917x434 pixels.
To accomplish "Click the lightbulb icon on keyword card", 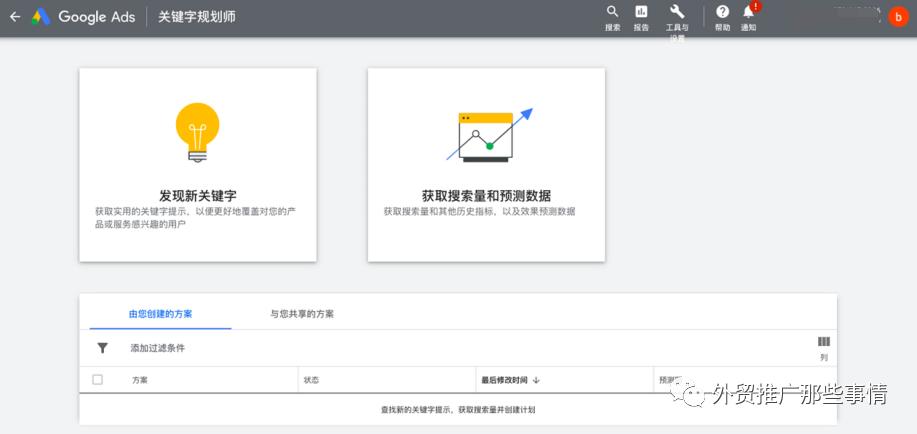I will [198, 133].
